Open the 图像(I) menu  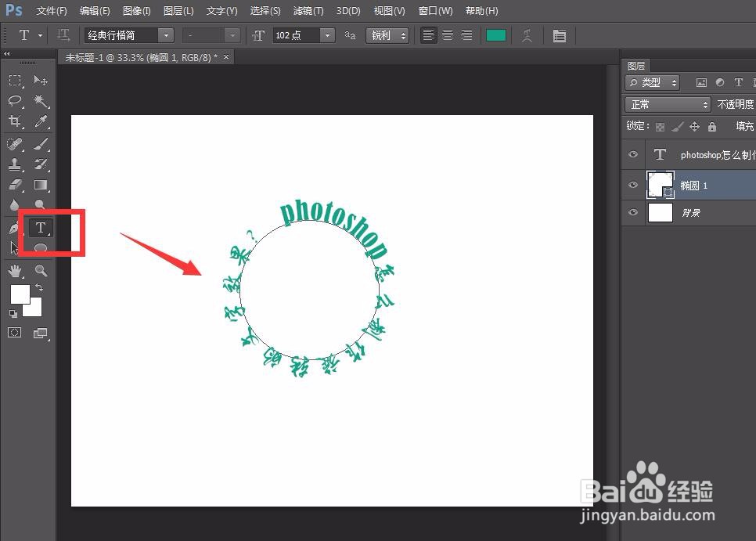(x=136, y=11)
